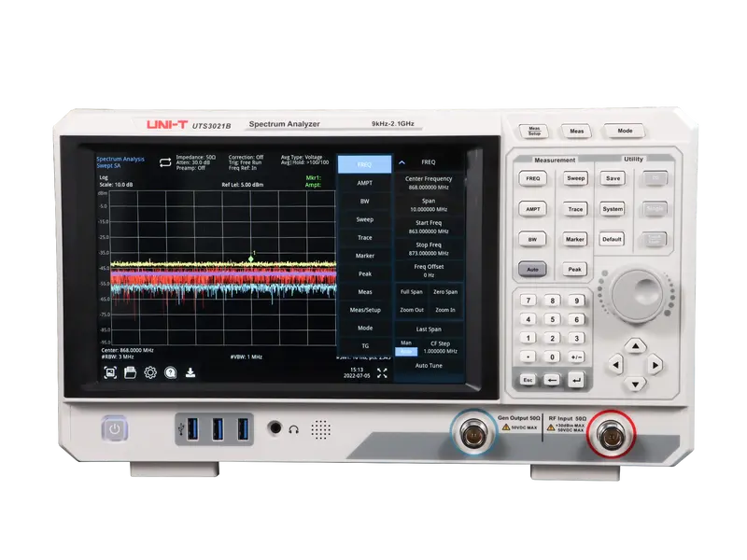Select Marker in the on-screen menu
Viewport: 747px width, 560px height.
(x=364, y=256)
